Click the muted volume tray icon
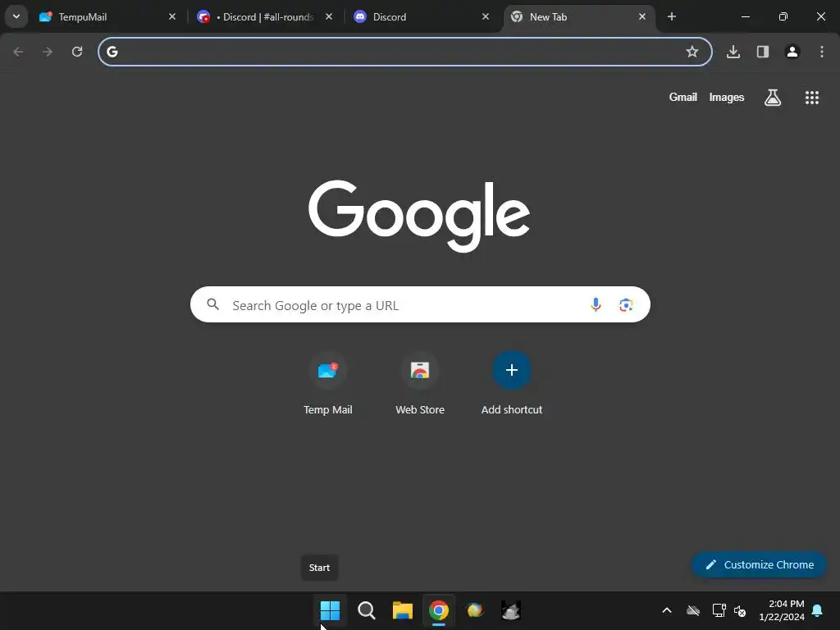Screen dimensions: 840x630 [740, 610]
